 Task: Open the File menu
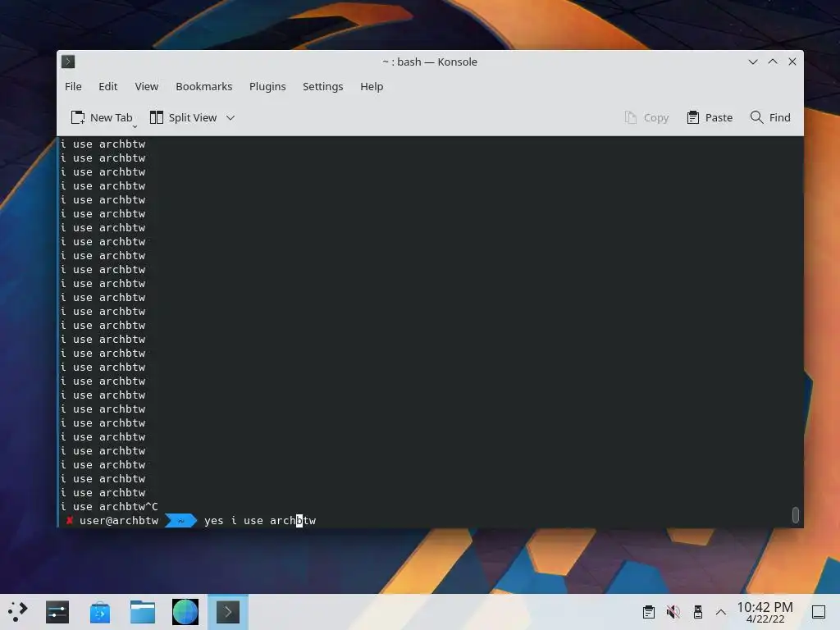click(73, 86)
